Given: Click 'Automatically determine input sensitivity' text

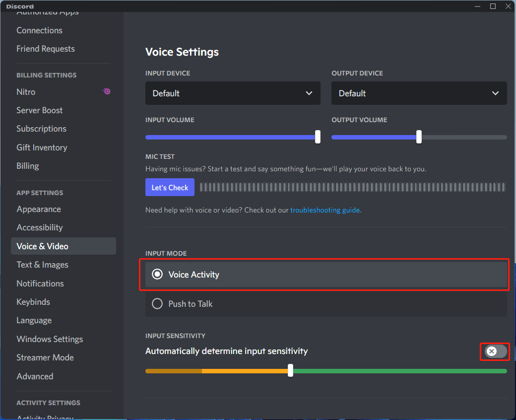Looking at the screenshot, I should pyautogui.click(x=227, y=351).
